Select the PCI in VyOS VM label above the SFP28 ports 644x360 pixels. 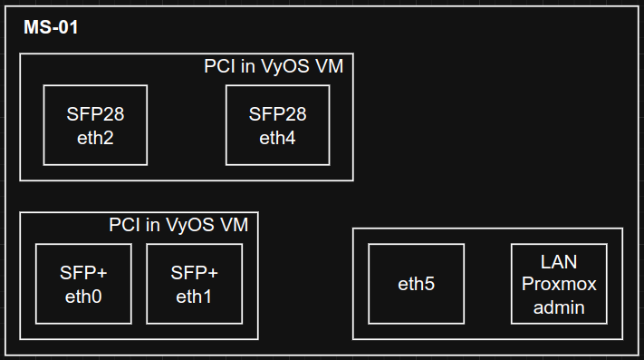click(x=274, y=66)
